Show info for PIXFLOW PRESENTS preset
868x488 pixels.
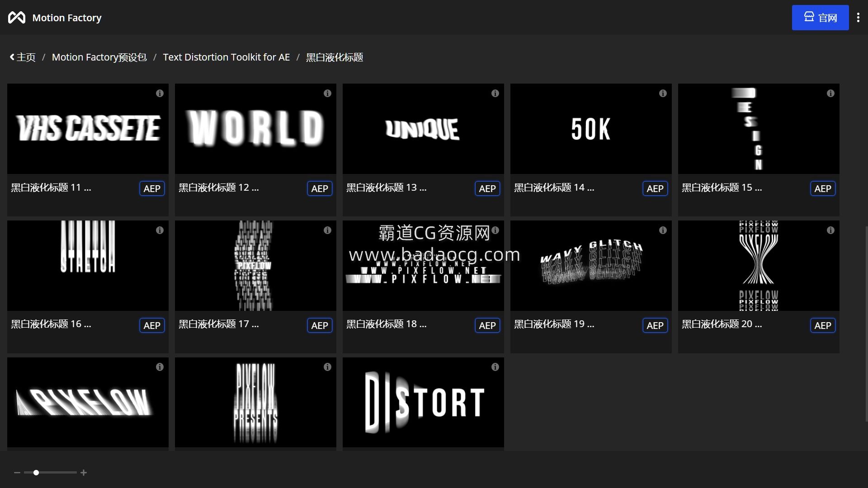tap(327, 367)
